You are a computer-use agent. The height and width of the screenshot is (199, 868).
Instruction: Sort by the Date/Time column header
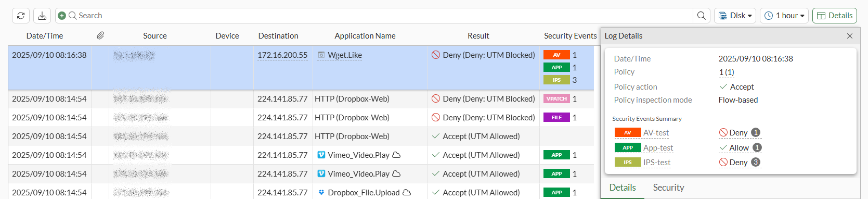click(45, 35)
